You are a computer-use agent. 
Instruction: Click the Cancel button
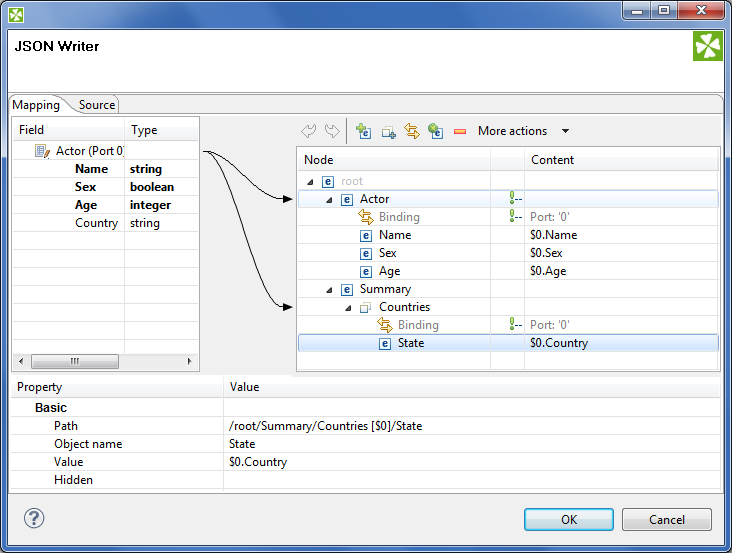click(x=667, y=519)
